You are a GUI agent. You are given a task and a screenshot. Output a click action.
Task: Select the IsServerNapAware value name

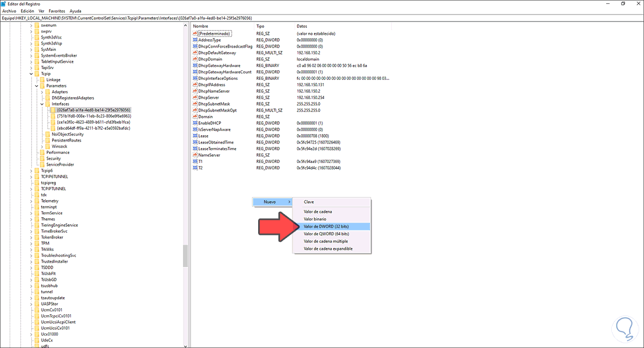point(215,129)
